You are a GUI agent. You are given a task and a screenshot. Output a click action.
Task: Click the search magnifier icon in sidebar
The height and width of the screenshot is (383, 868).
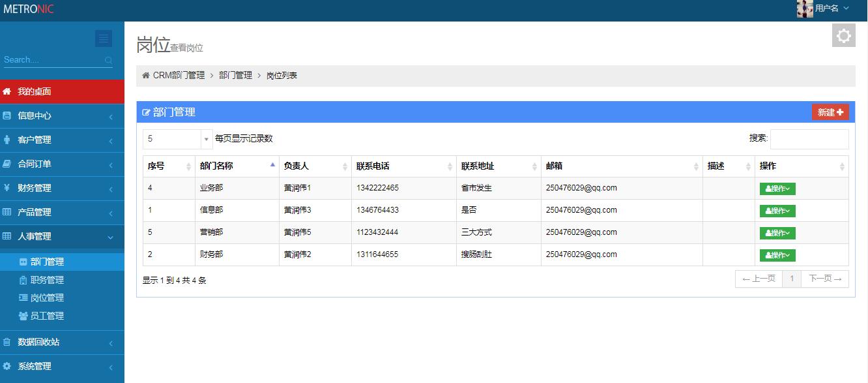click(108, 60)
